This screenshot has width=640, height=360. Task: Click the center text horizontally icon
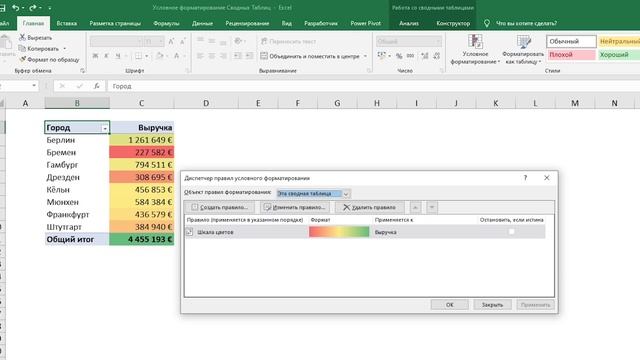(x=211, y=56)
